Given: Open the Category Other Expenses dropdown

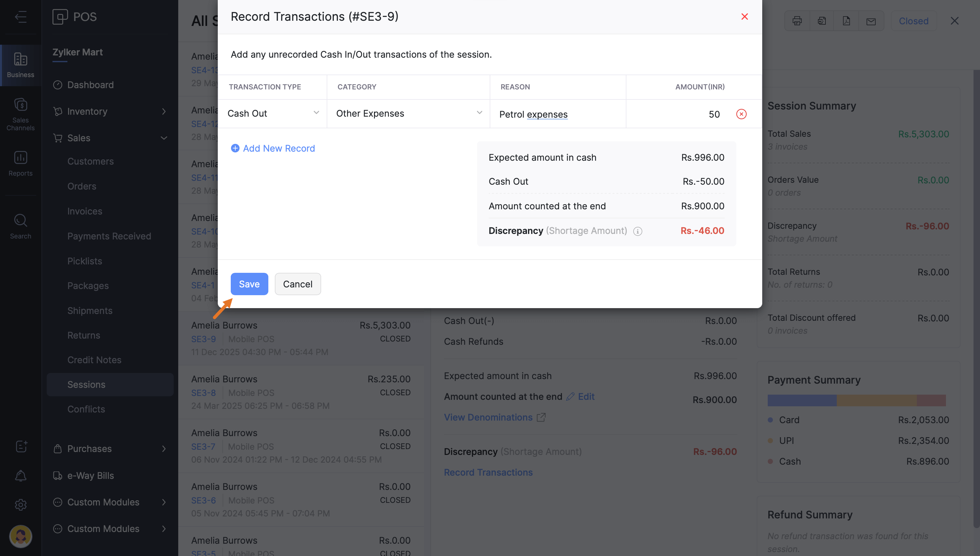Looking at the screenshot, I should tap(408, 113).
